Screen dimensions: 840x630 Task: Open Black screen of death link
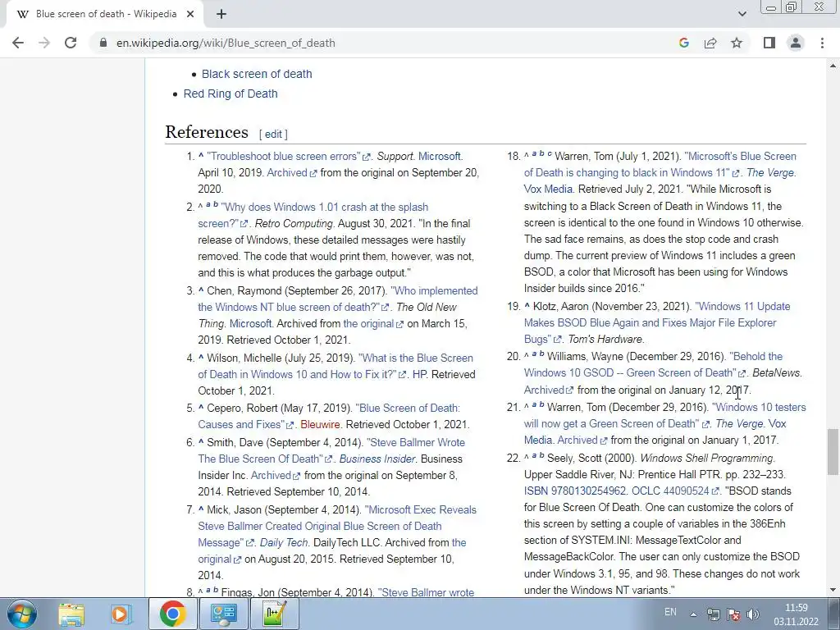(257, 74)
